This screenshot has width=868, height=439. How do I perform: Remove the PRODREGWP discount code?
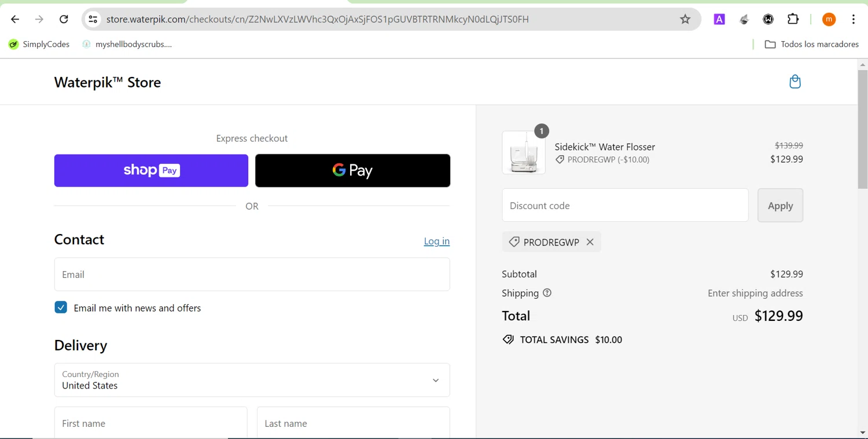(590, 242)
